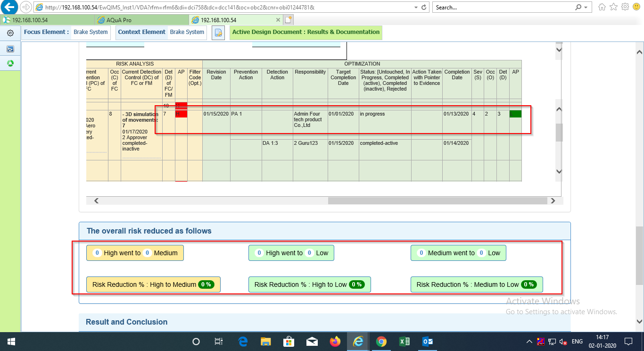Click the smiley feedback icon

[x=636, y=7]
